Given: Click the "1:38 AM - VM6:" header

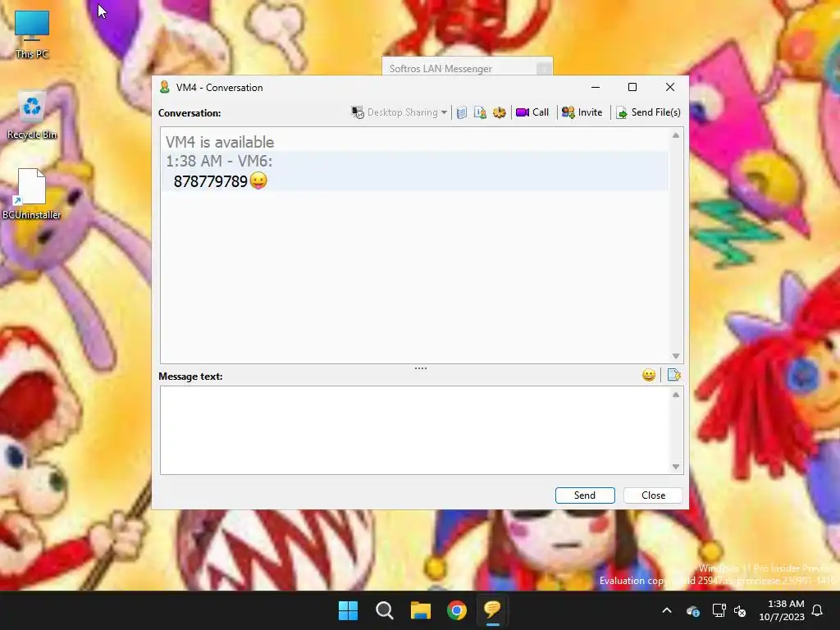Looking at the screenshot, I should (219, 162).
